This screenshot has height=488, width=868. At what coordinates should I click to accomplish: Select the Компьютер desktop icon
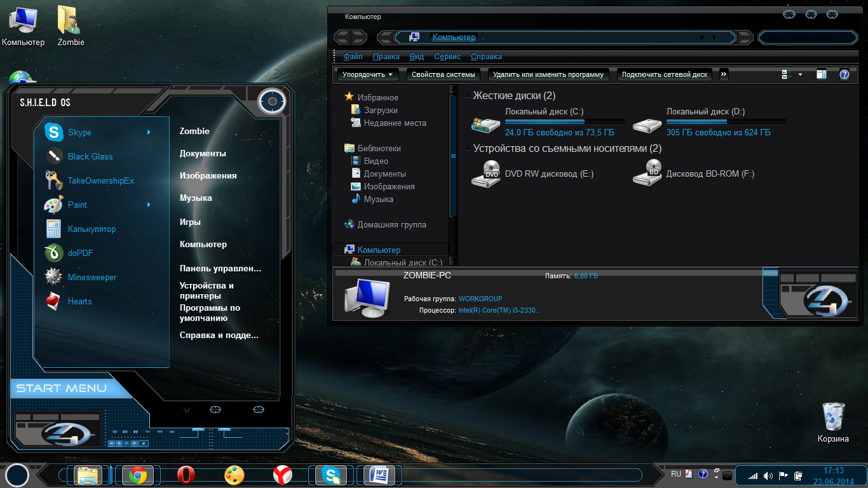24,25
